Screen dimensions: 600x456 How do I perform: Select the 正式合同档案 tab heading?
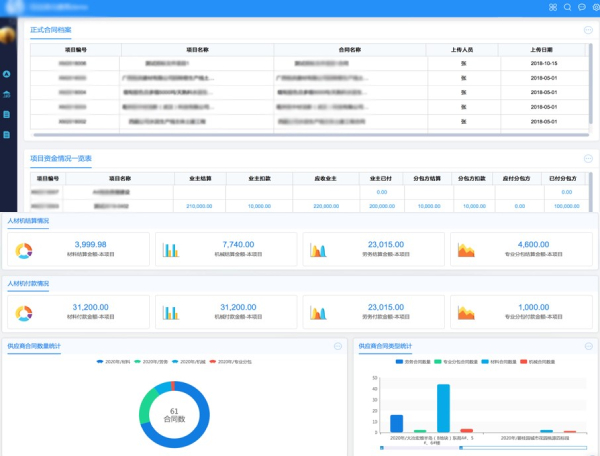pos(51,31)
